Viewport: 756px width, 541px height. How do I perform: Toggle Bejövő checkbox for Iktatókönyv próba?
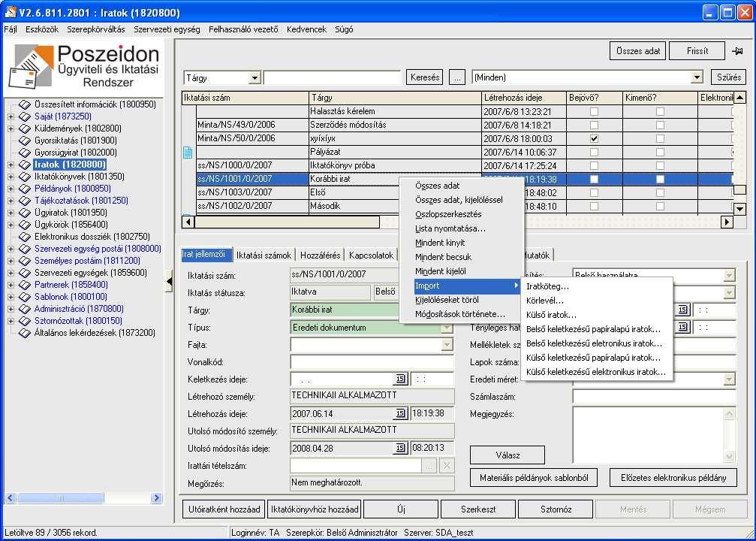(x=594, y=165)
